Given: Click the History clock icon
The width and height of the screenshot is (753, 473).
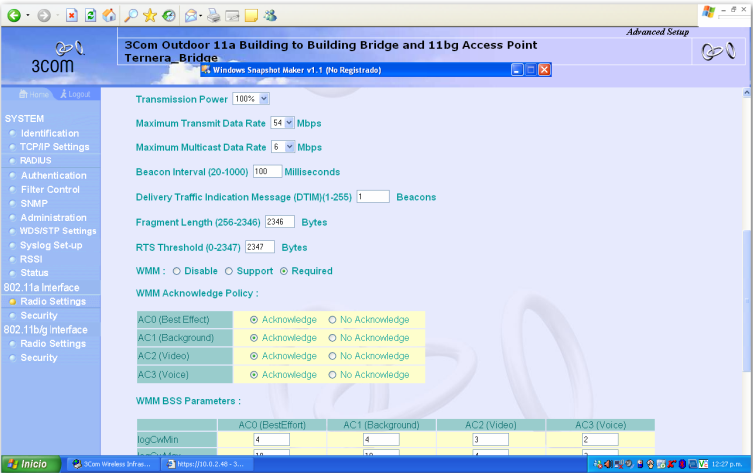Looking at the screenshot, I should (168, 16).
